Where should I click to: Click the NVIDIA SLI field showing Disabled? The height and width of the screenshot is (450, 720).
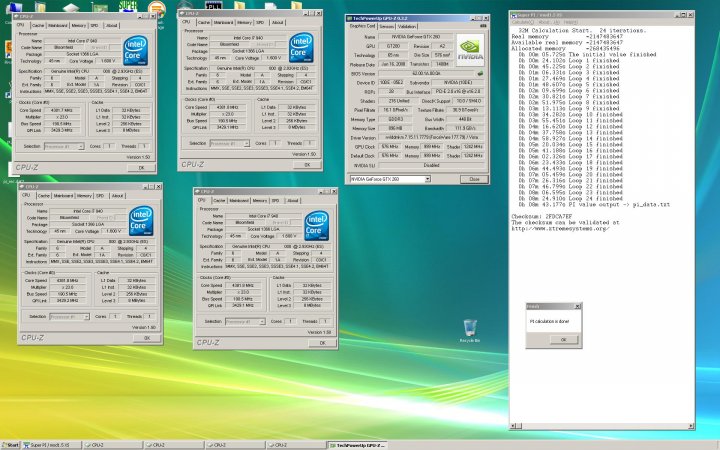pyautogui.click(x=431, y=165)
